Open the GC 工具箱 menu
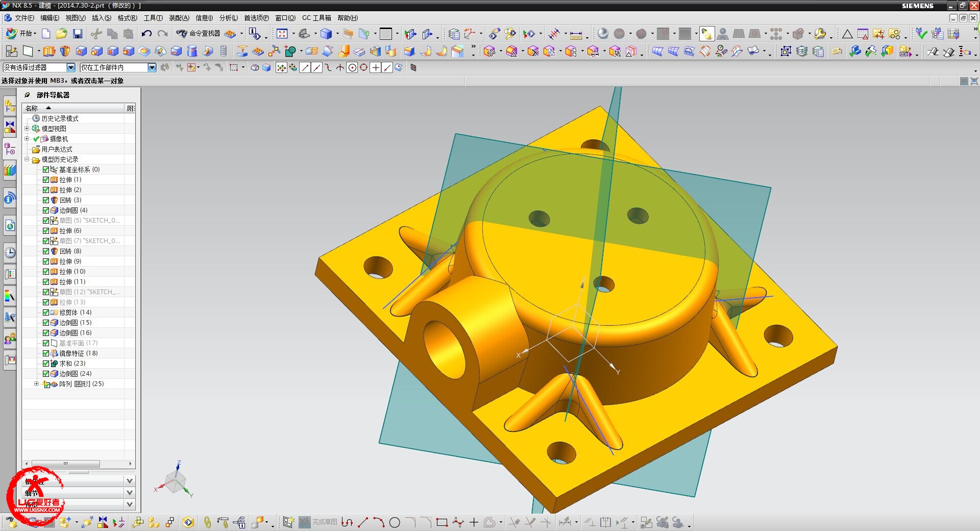980x531 pixels. (316, 18)
